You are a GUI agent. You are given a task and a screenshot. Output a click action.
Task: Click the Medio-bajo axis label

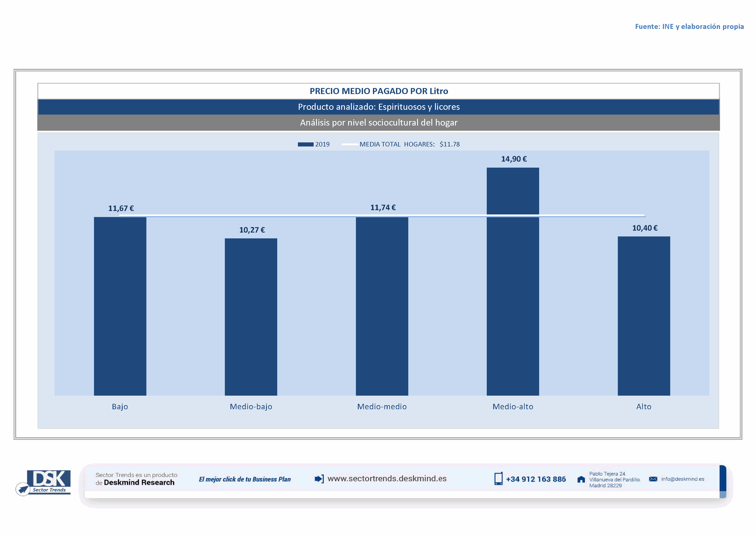[251, 406]
